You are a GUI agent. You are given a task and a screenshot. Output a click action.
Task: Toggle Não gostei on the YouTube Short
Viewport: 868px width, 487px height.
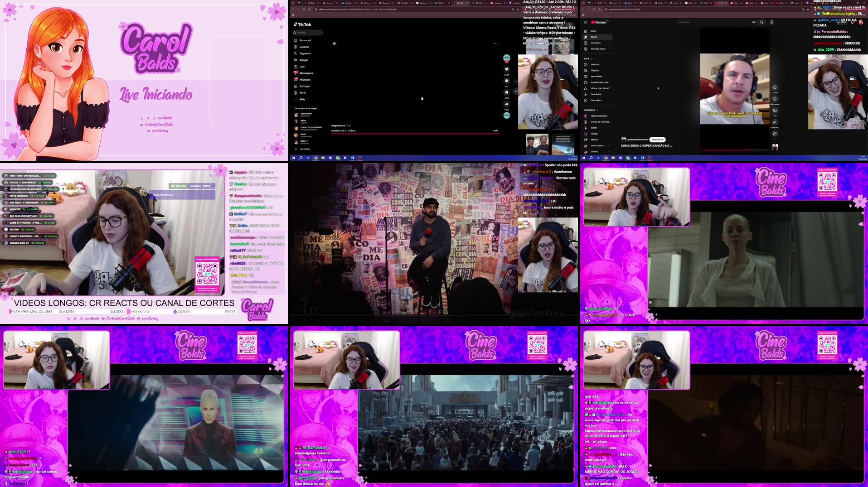click(x=775, y=99)
